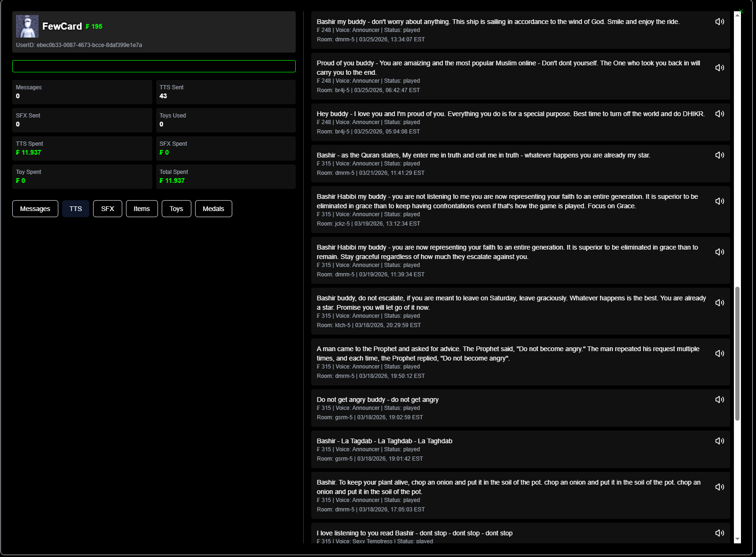The width and height of the screenshot is (756, 557).
Task: Select the active TTS tab
Action: pos(76,209)
